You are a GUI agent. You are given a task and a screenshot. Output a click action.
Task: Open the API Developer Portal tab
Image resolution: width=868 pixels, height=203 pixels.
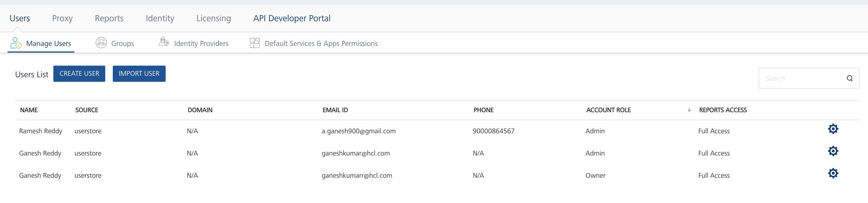[292, 18]
